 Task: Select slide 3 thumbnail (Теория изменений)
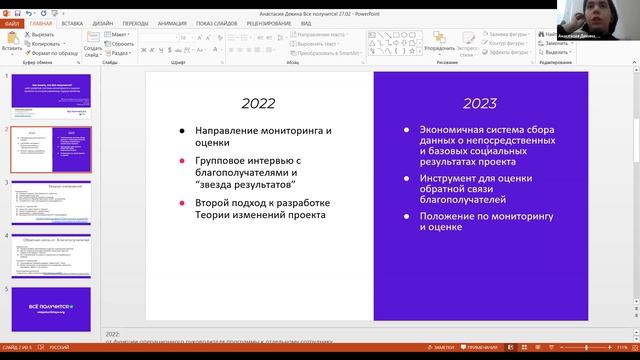51,203
